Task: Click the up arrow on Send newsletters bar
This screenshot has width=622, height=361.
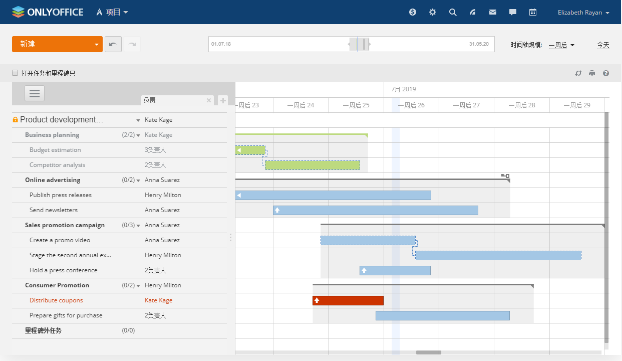Action: (x=277, y=210)
